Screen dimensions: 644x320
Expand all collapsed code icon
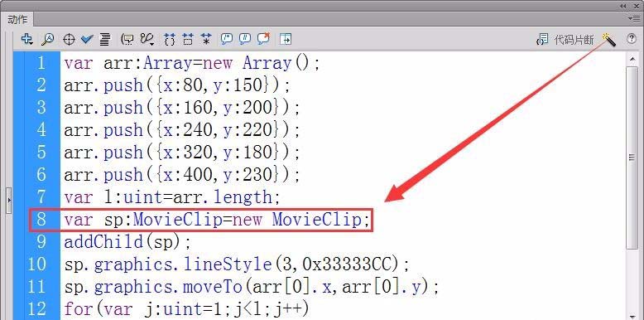coord(206,40)
